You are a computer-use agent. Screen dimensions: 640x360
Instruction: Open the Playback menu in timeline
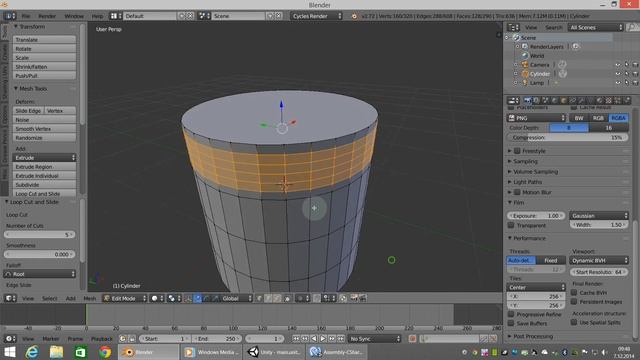102,339
